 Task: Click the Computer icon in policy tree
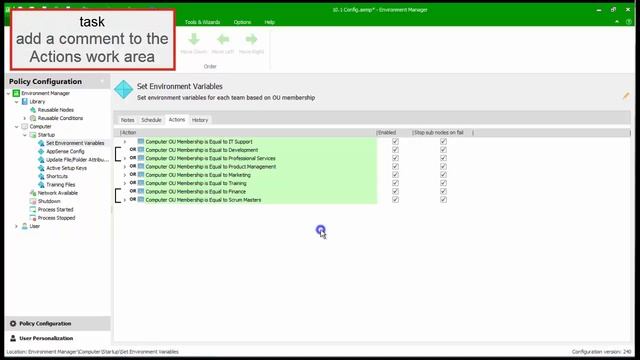click(x=24, y=127)
